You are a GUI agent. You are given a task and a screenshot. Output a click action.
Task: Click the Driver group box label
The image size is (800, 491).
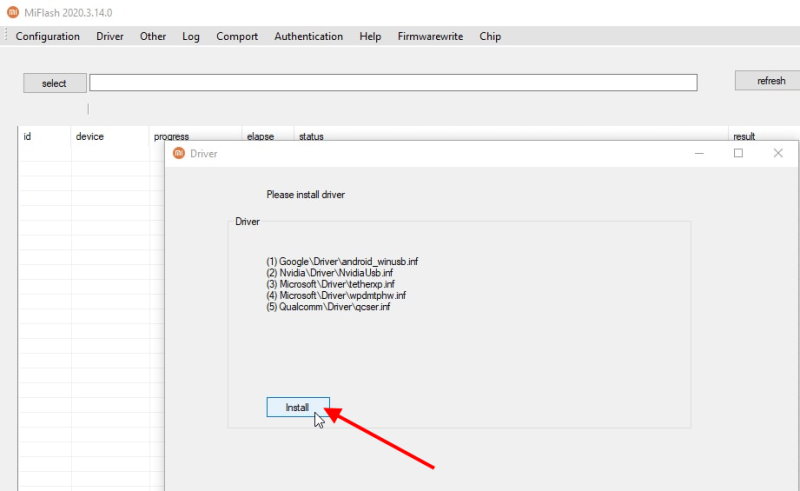click(x=247, y=222)
